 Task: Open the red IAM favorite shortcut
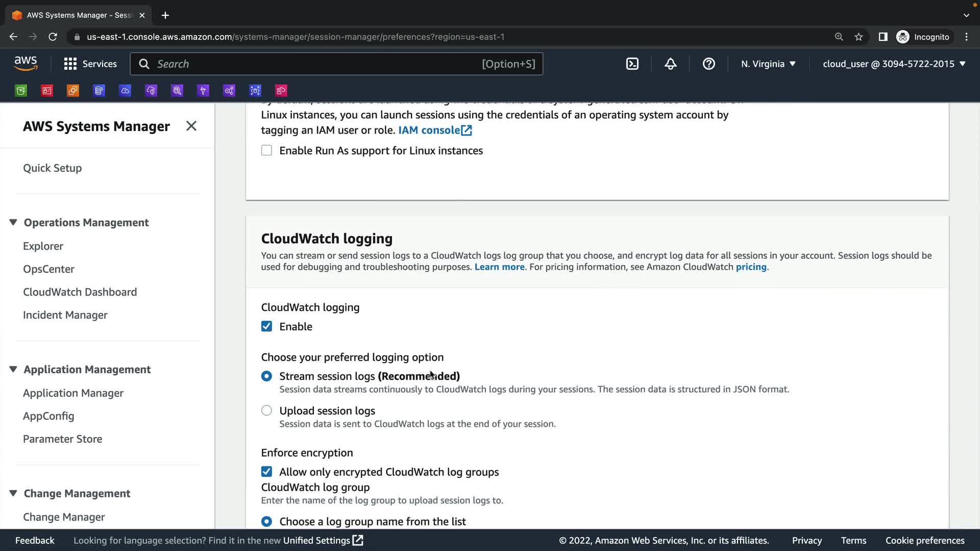(x=47, y=91)
